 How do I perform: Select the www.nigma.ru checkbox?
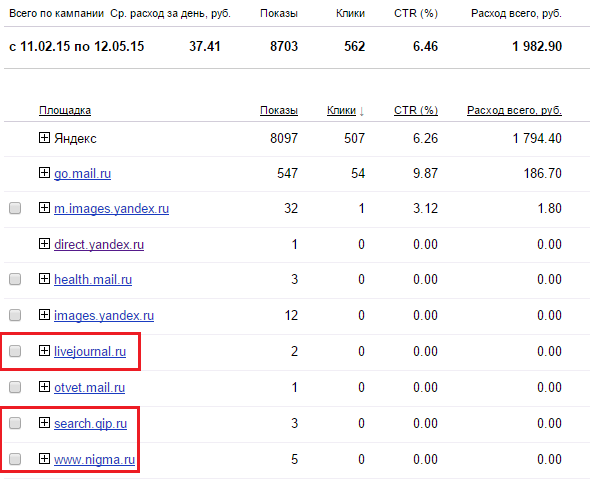15,459
